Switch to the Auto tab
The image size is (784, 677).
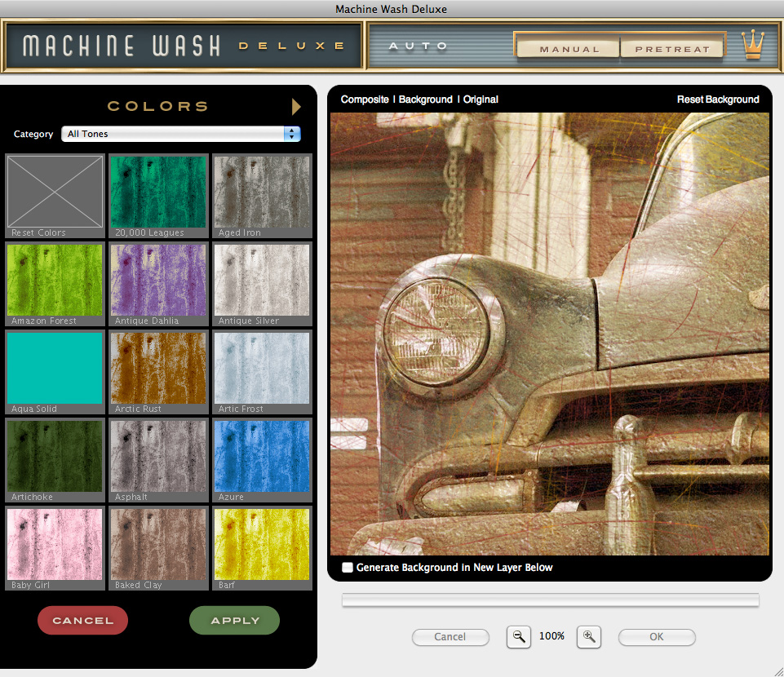[418, 46]
